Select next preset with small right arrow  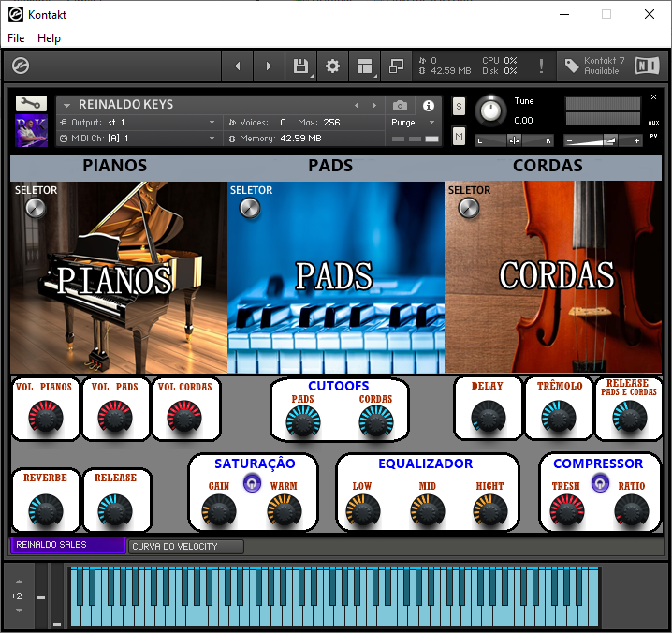(x=374, y=105)
